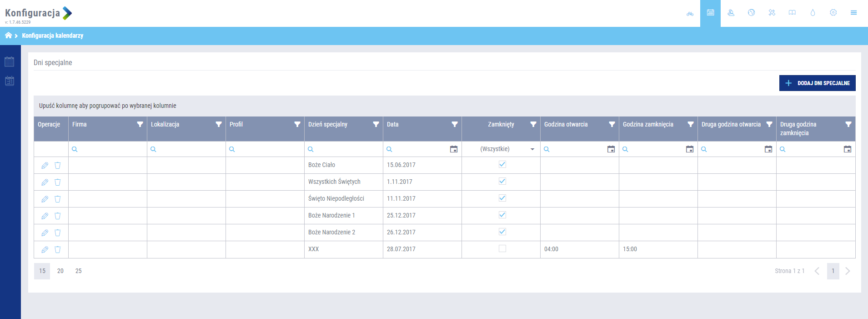This screenshot has height=319, width=868.
Task: Open the Dzień specjalny column filter
Action: tap(376, 124)
